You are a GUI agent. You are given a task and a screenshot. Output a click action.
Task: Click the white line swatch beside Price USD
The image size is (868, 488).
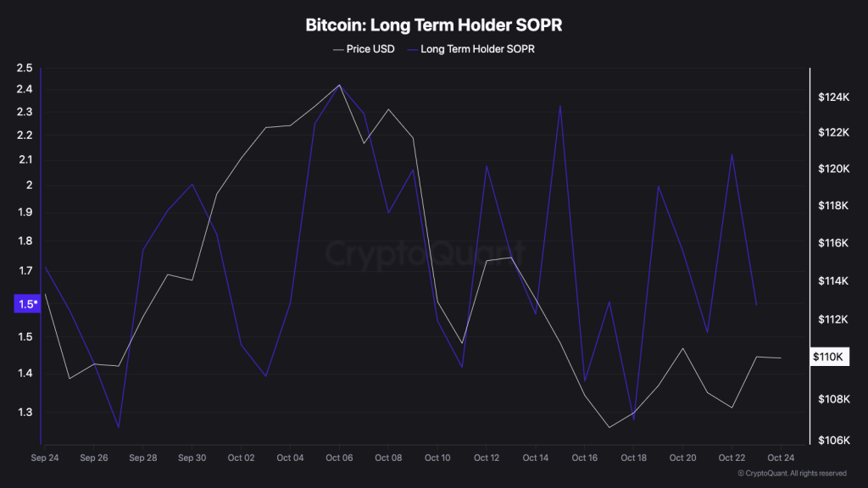pos(339,49)
